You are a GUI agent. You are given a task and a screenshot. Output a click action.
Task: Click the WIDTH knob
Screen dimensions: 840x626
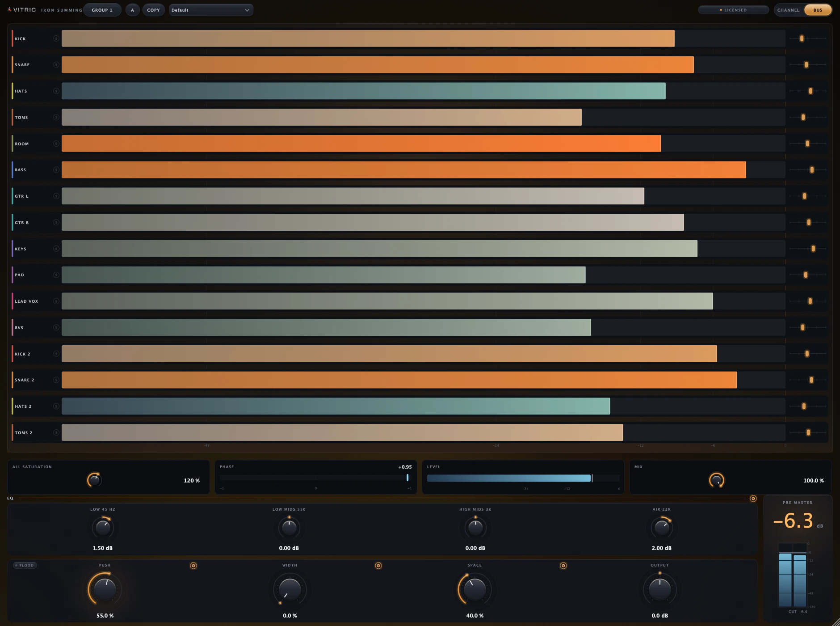(x=290, y=589)
